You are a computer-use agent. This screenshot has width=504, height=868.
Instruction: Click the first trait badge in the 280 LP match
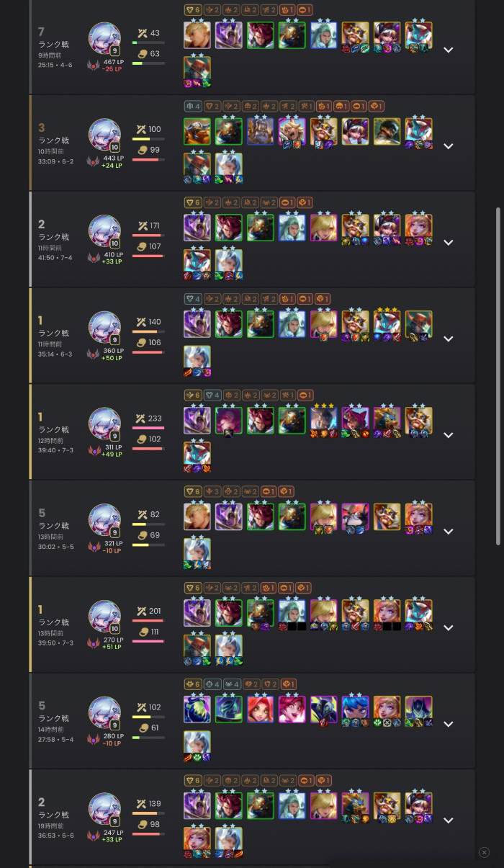(x=192, y=684)
